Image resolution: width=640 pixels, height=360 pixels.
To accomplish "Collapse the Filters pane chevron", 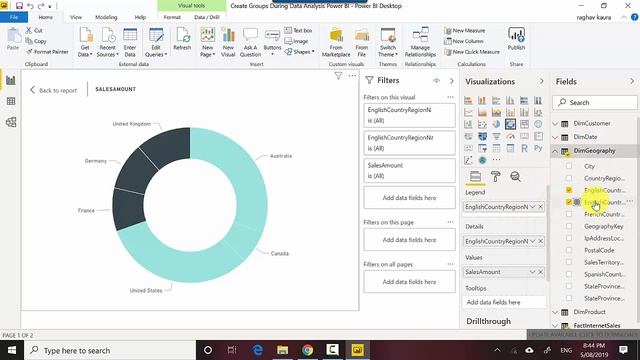I will [x=452, y=81].
